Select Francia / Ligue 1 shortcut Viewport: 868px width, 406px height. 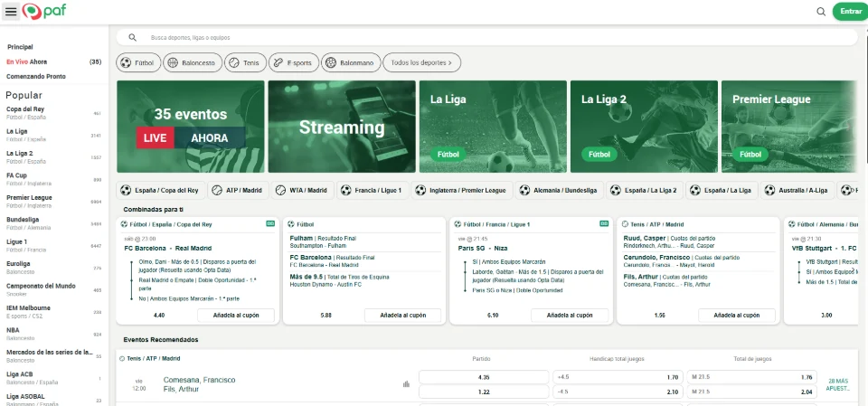[373, 190]
